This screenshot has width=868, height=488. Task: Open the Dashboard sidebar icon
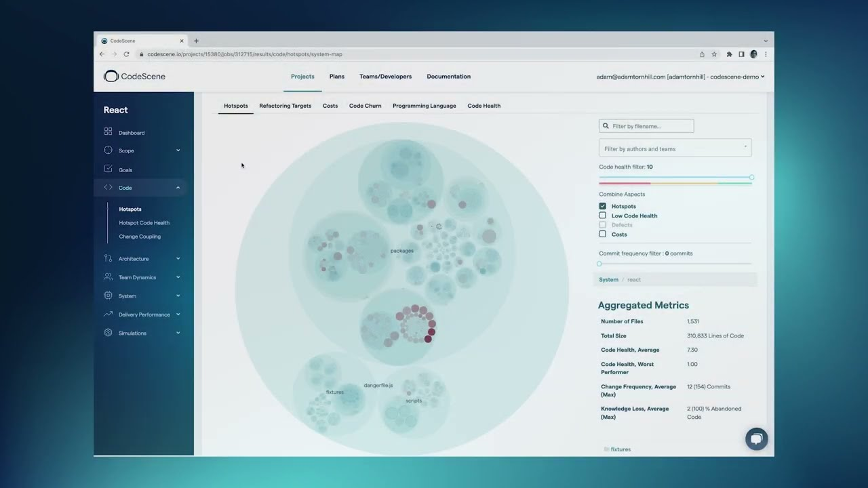(108, 132)
